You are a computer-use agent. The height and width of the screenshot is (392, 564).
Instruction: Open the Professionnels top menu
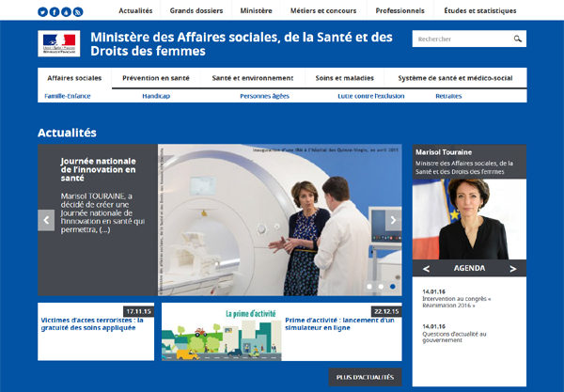pyautogui.click(x=400, y=10)
